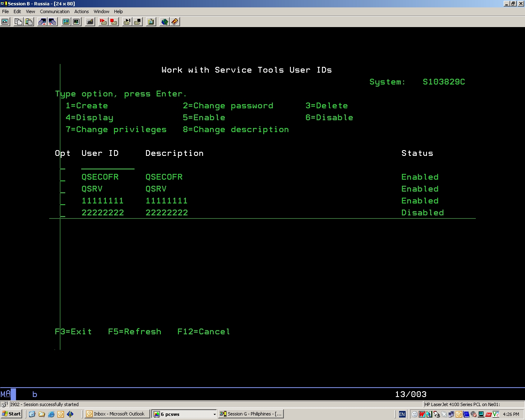The height and width of the screenshot is (420, 525).
Task: Click the Opt field beside 11111111
Action: pos(63,201)
